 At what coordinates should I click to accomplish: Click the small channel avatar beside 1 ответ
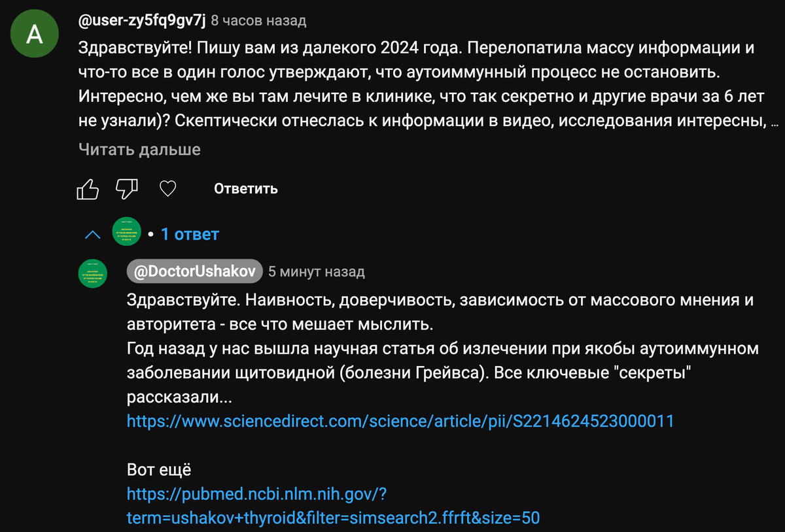click(x=126, y=231)
